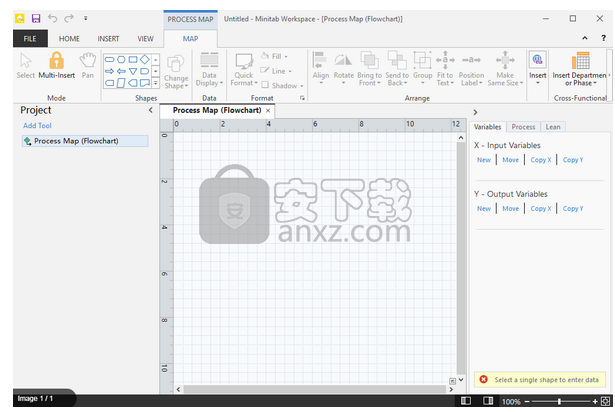Screen dimensions: 615x412
Task: Switch to the VIEW ribbon tab
Action: point(146,38)
